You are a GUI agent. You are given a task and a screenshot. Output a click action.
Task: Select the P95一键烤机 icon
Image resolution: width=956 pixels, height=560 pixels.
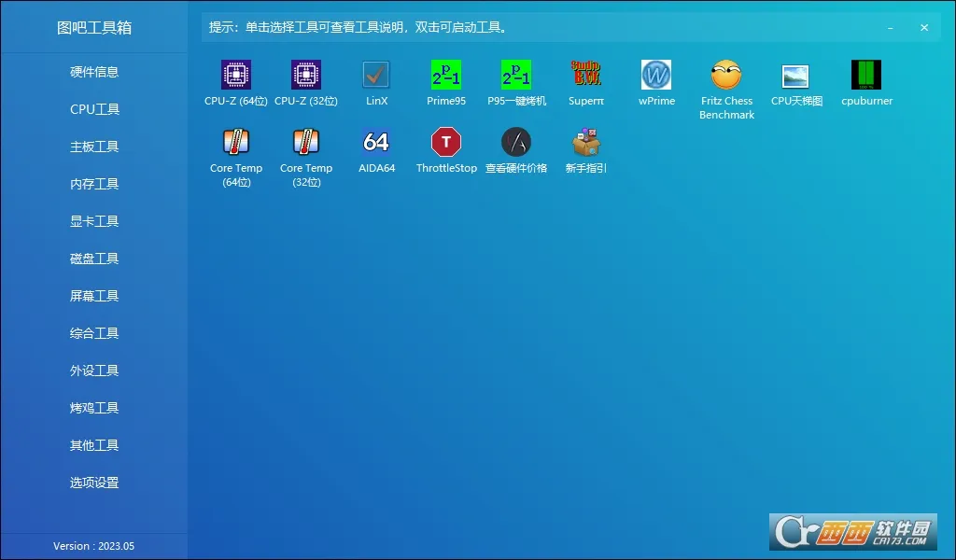[516, 75]
